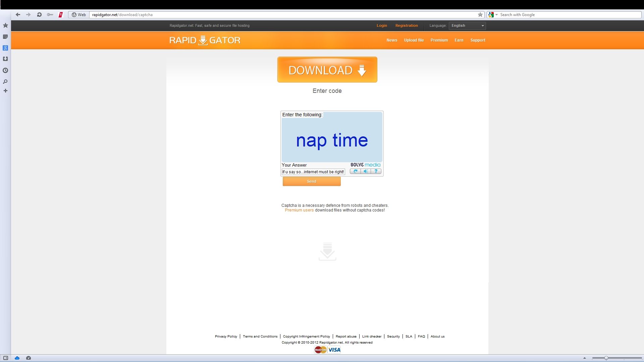644x362 pixels.
Task: Toggle the sidebar panel button in status bar
Action: pos(5,358)
